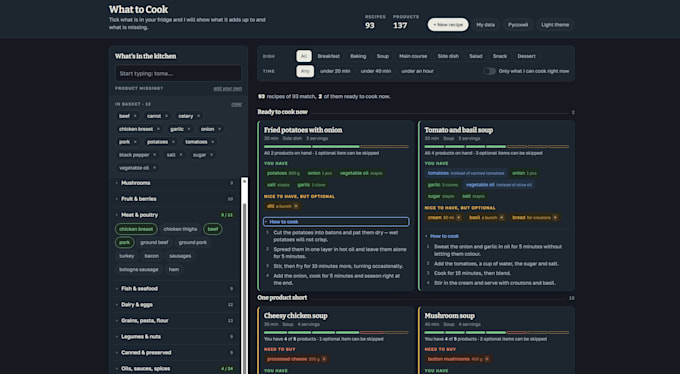680x374 pixels.
Task: Deselect the green pork chip in Meat & poultry
Action: click(124, 243)
